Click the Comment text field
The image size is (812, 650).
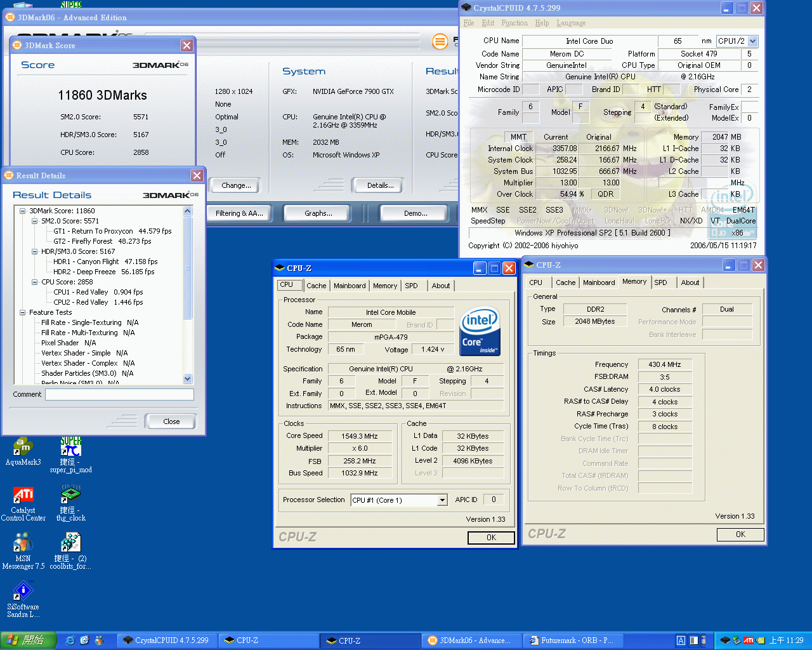(x=119, y=394)
